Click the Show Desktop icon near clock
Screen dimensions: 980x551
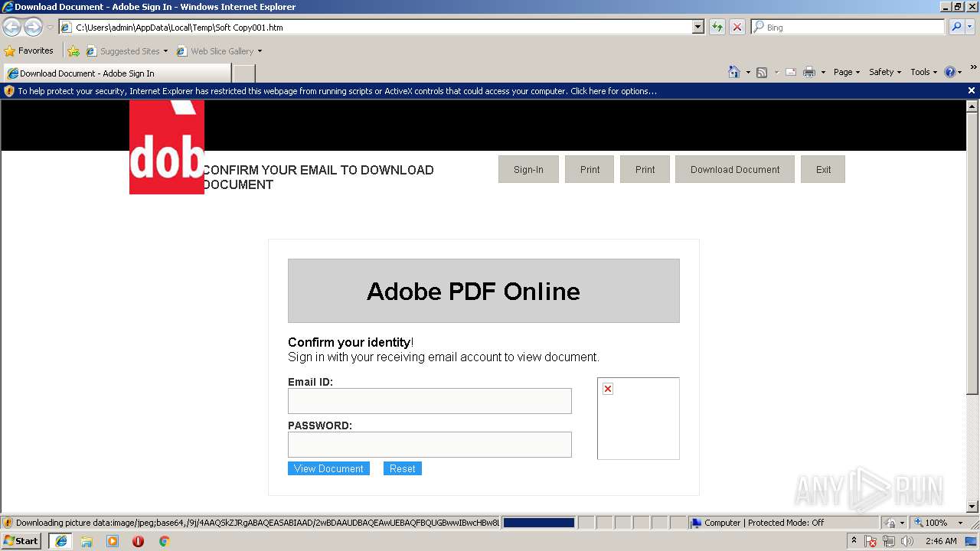(x=972, y=541)
